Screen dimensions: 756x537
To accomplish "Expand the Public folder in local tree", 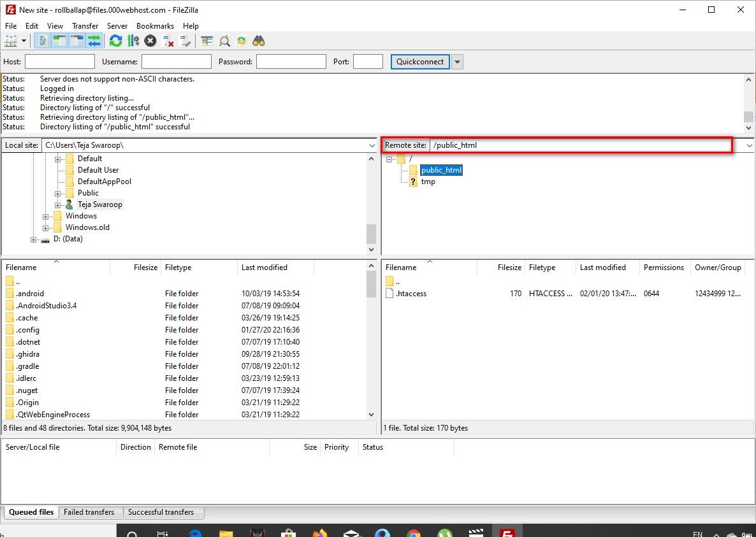I will [x=57, y=194].
